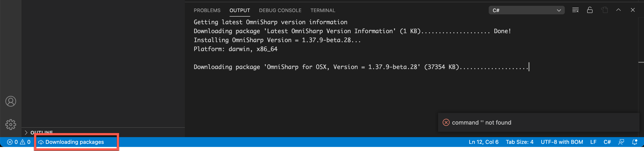This screenshot has width=644, height=151.
Task: Open the Accounts icon in activity bar
Action: [x=11, y=101]
